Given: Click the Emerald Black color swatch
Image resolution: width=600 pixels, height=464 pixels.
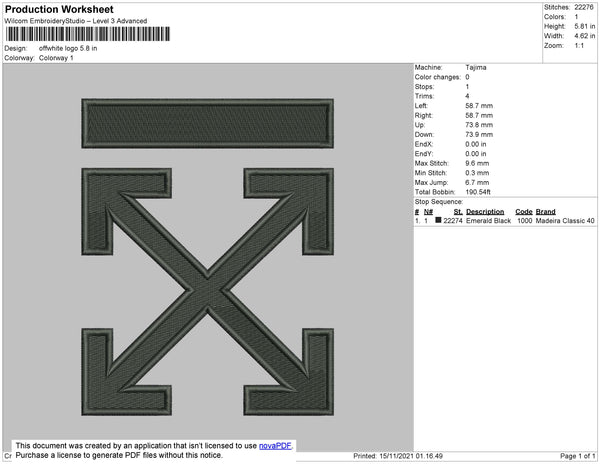Looking at the screenshot, I should tap(438, 220).
